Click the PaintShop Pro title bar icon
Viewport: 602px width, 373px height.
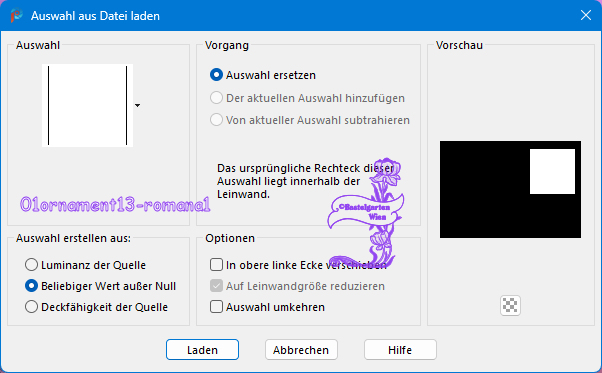17,16
